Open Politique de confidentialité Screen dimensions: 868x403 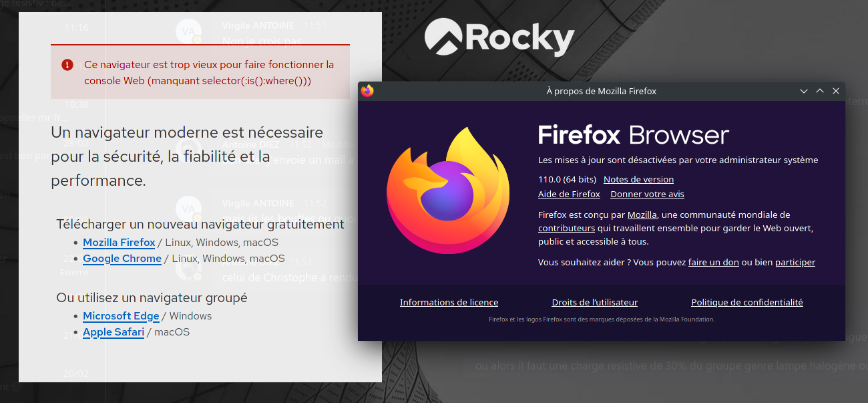[747, 302]
